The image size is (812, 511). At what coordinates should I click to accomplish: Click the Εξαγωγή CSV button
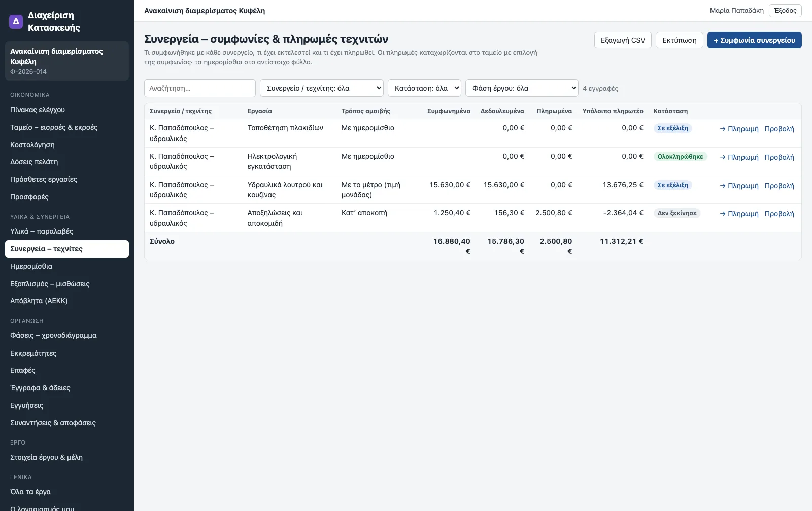pos(623,40)
